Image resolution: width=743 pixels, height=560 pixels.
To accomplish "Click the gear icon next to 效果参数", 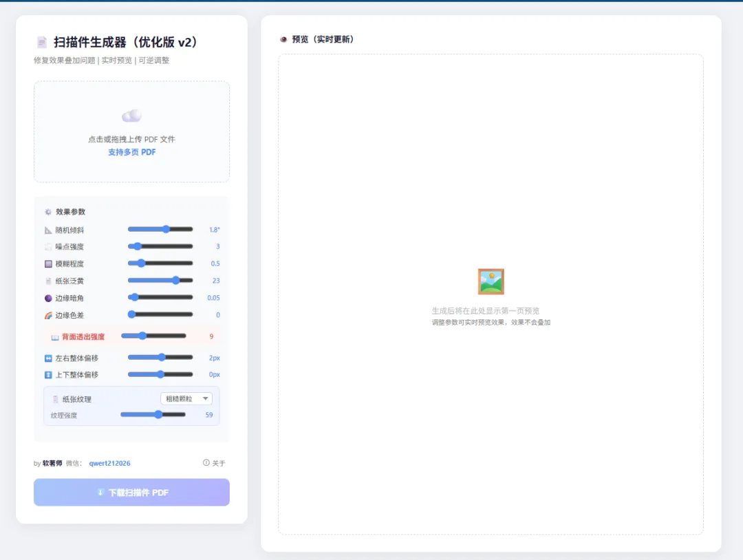I will [48, 212].
